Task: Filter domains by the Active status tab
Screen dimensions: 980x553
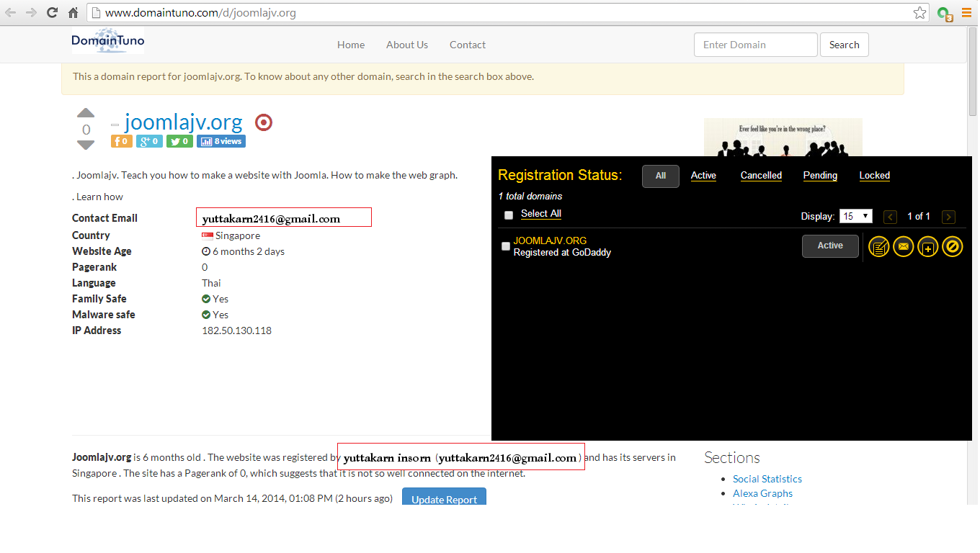Action: [x=703, y=176]
